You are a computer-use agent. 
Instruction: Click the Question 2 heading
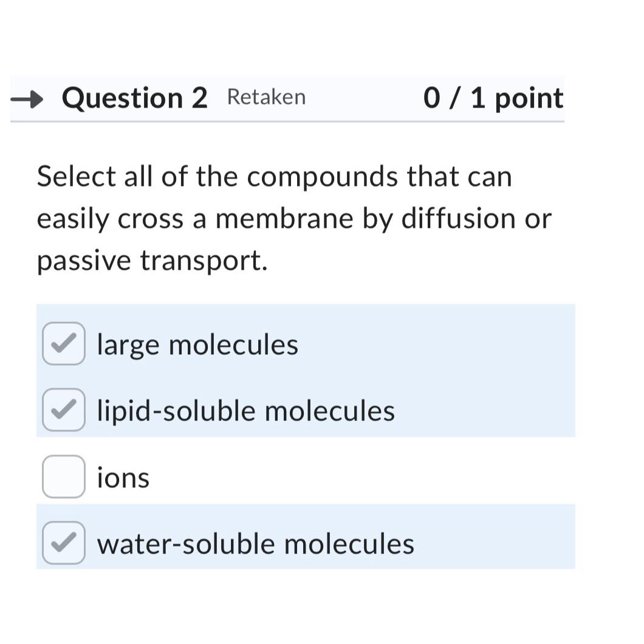pyautogui.click(x=134, y=97)
